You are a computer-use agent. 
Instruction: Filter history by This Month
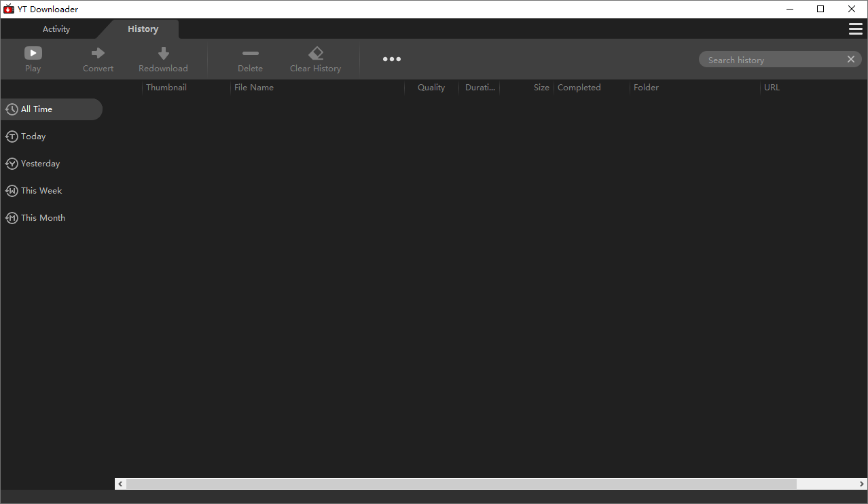pos(43,218)
